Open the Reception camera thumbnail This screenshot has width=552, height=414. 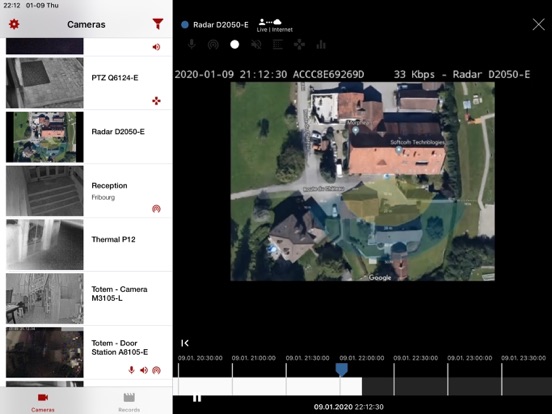tap(45, 191)
